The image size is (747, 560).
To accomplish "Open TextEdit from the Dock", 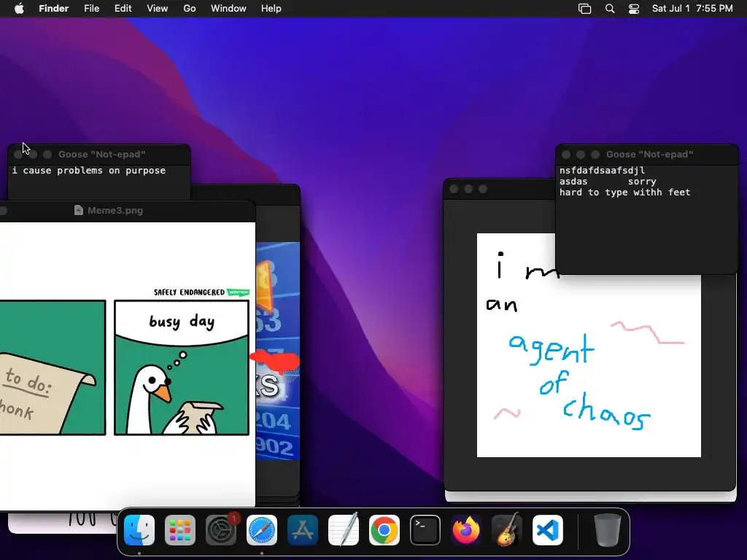I will [x=344, y=530].
